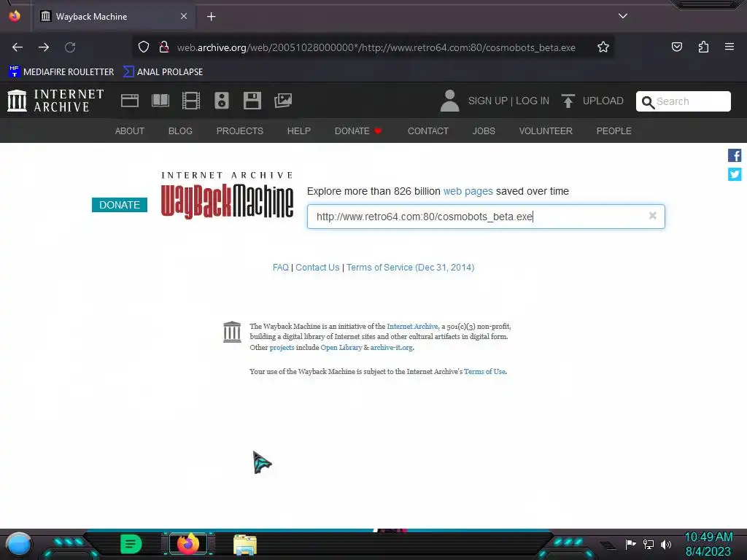
Task: Open the second bookmarks toolbar entry
Action: tap(163, 72)
